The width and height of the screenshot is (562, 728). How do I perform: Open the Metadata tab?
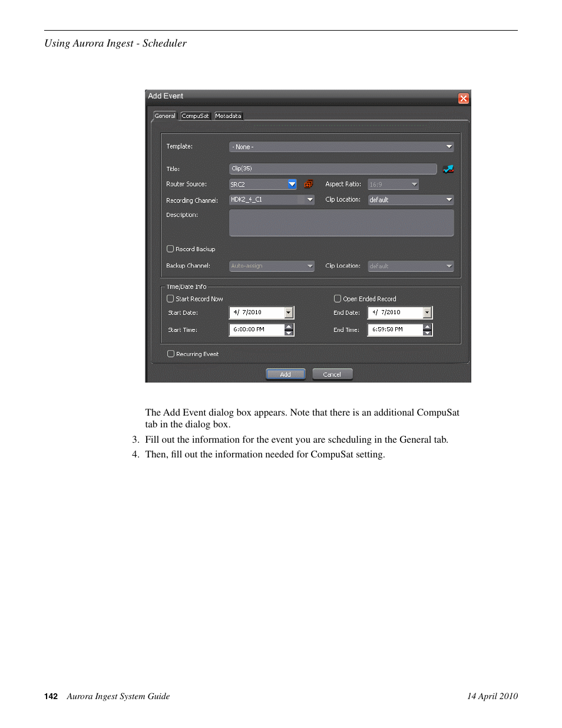tap(228, 116)
